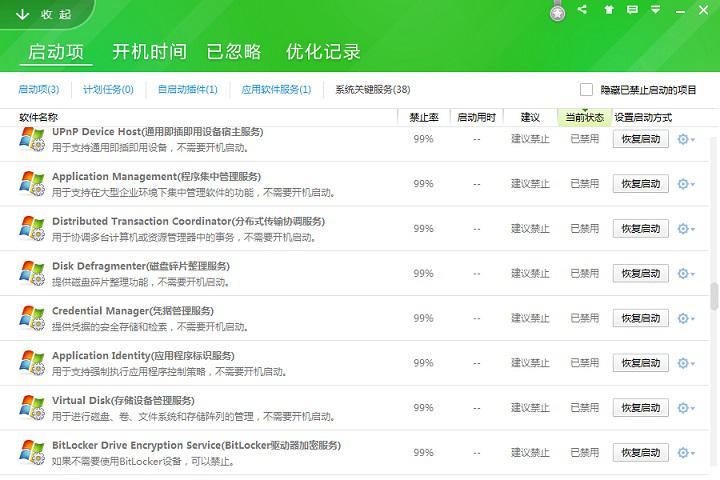Click 恢复启动 for BitLocker Drive Encryption
The image size is (720, 480).
641,452
